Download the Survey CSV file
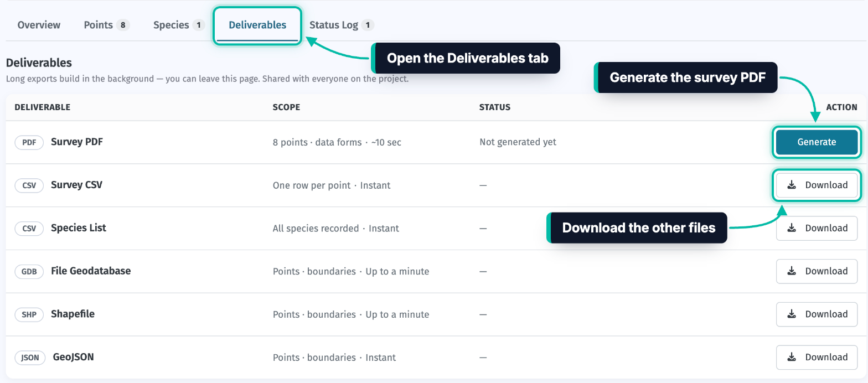The height and width of the screenshot is (383, 868). coord(817,185)
